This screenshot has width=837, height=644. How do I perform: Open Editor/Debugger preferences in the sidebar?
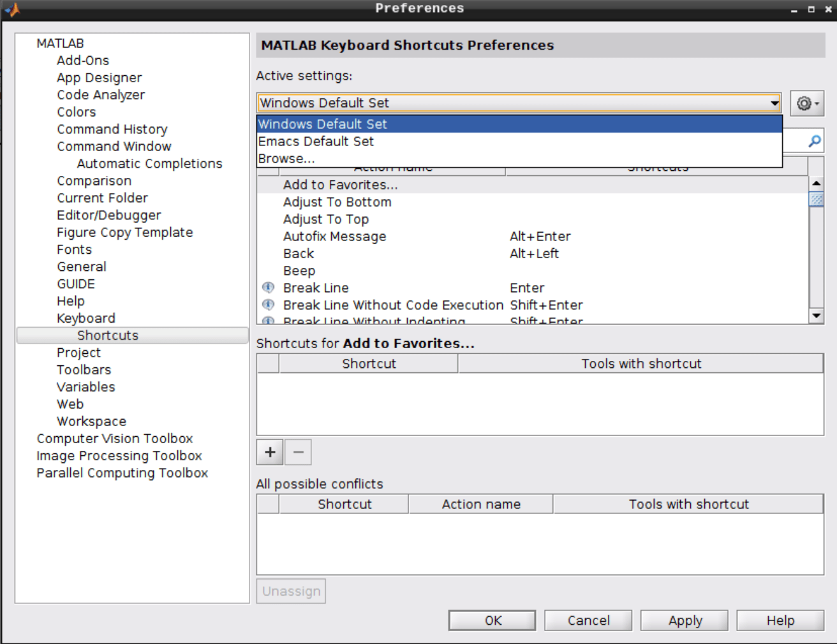coord(108,215)
